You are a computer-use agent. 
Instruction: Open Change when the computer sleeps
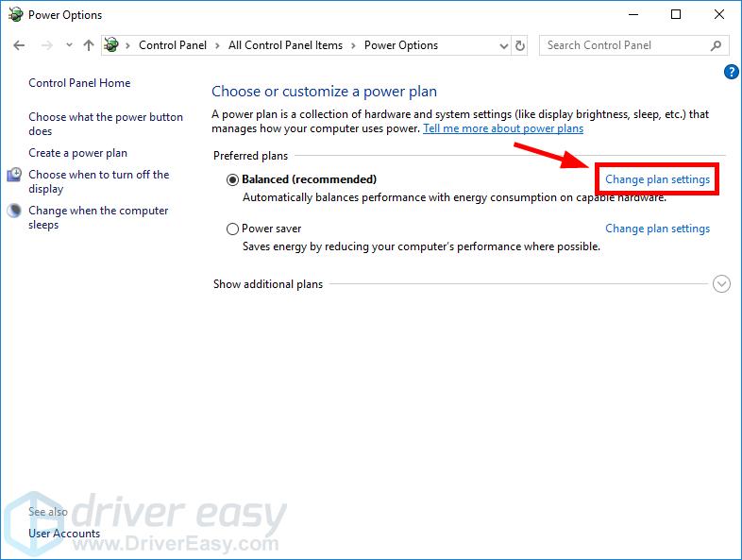(x=98, y=217)
